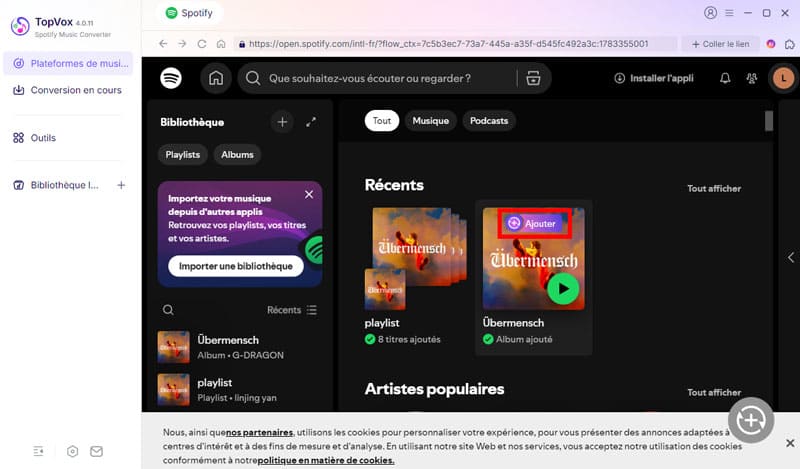Go back with the browser back arrow
800x469 pixels.
coord(163,44)
